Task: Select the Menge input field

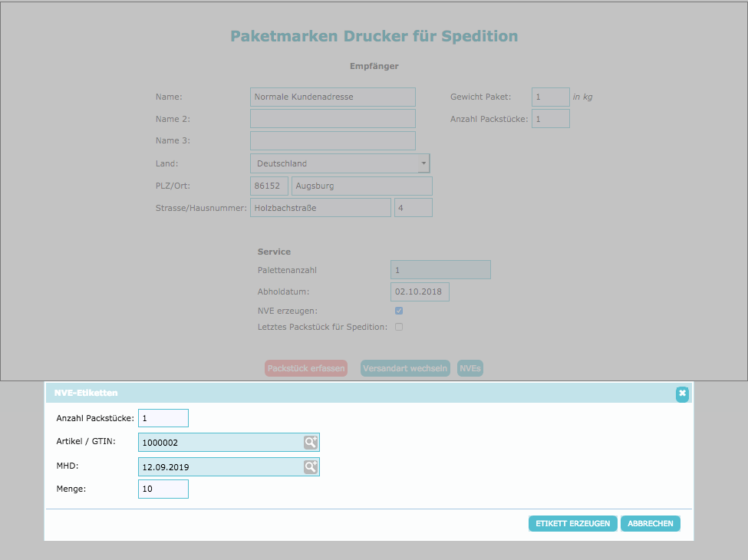Action: coord(163,489)
